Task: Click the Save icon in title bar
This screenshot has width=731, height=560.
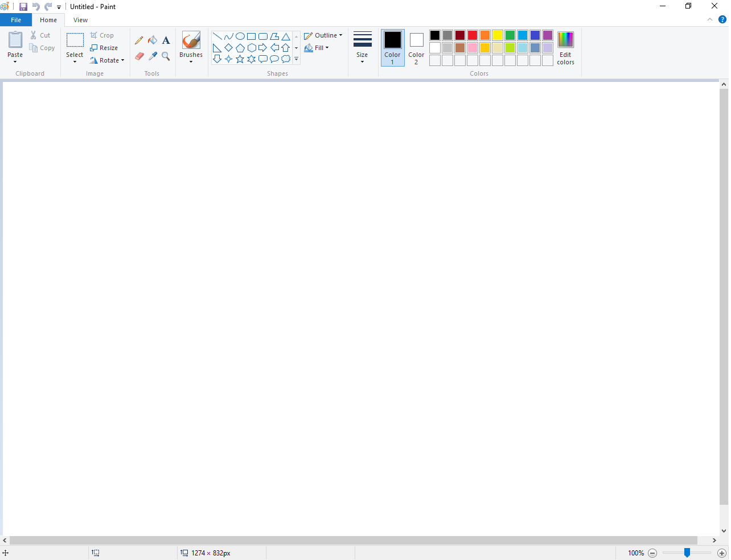Action: pyautogui.click(x=23, y=7)
